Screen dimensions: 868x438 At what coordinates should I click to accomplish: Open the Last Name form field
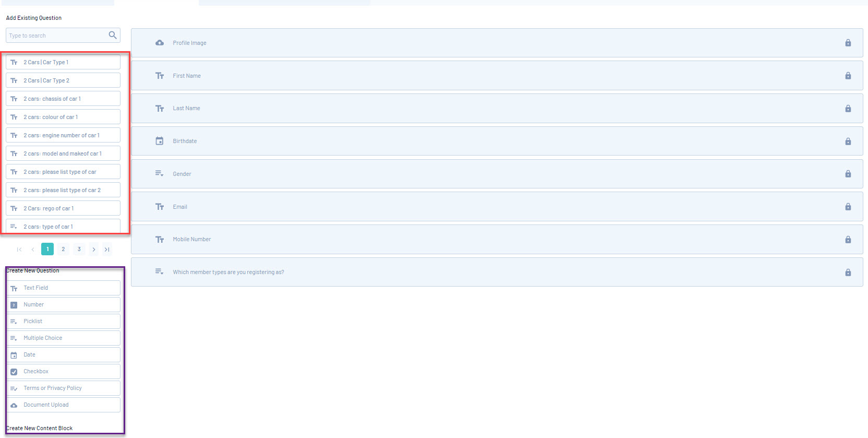(497, 109)
